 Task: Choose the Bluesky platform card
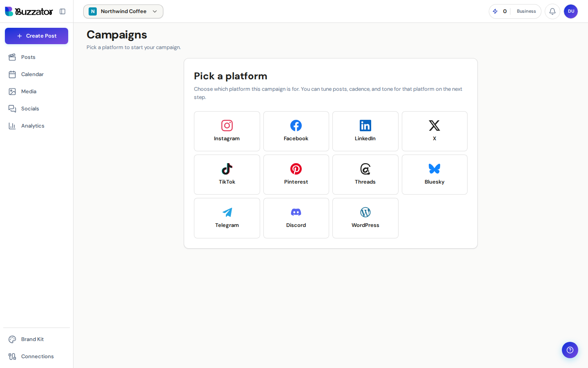pyautogui.click(x=434, y=175)
